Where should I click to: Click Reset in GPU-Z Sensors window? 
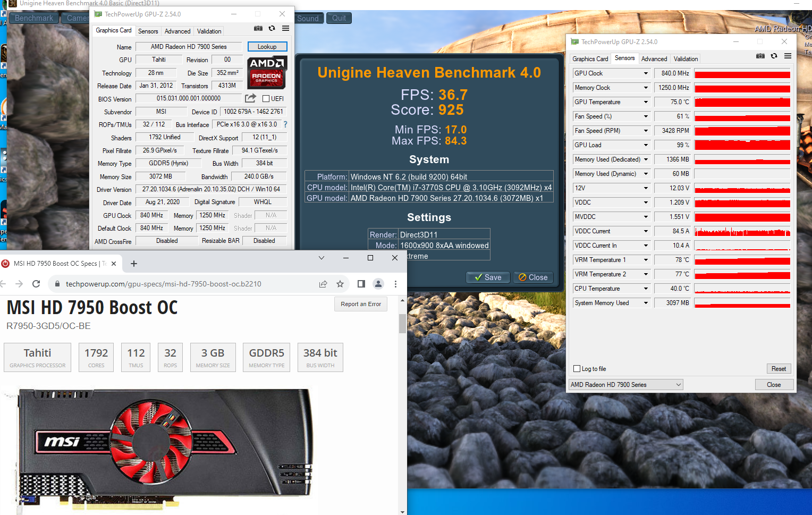pos(779,369)
